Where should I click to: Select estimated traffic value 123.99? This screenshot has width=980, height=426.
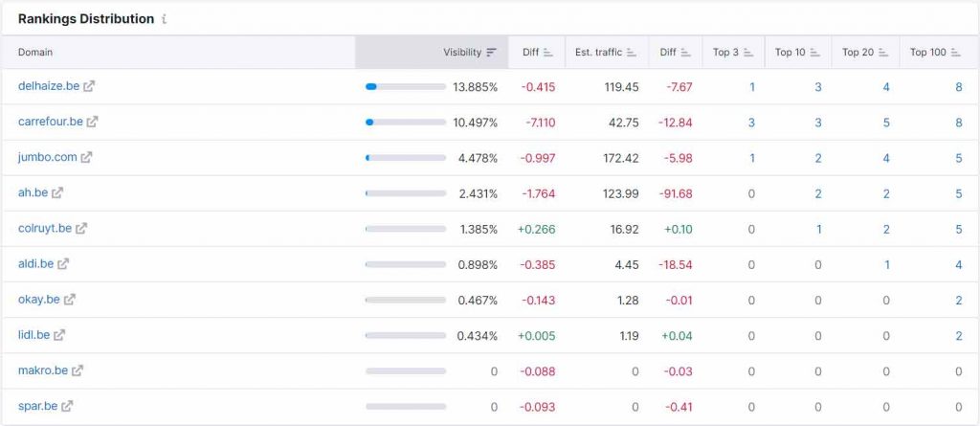point(618,194)
